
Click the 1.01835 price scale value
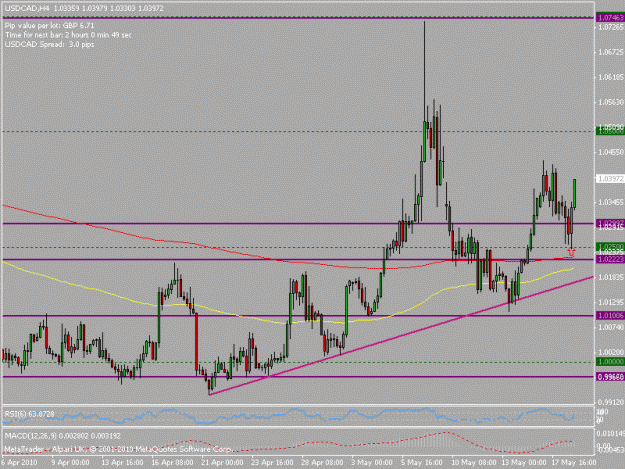click(611, 277)
